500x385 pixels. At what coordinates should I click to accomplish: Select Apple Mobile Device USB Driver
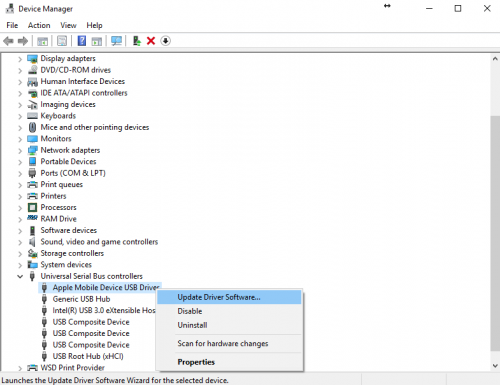pyautogui.click(x=106, y=287)
